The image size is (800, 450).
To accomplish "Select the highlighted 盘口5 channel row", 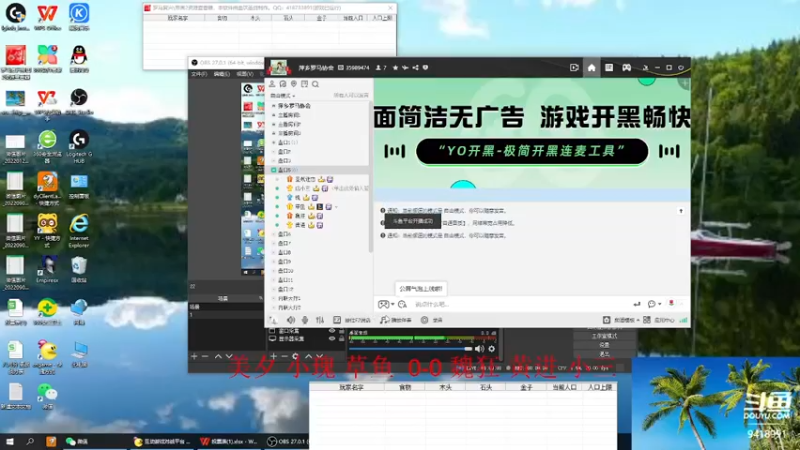I will pos(318,170).
